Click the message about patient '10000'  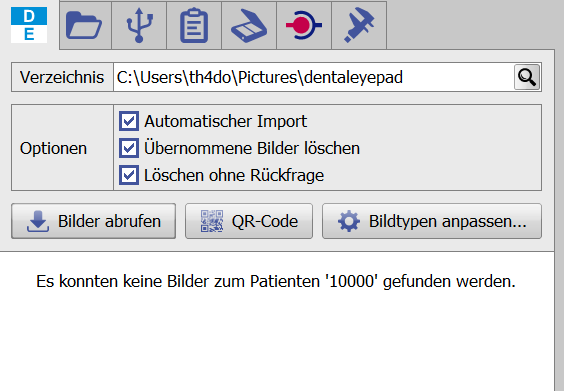276,281
